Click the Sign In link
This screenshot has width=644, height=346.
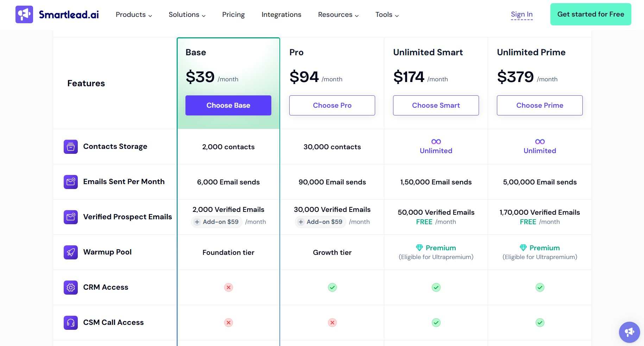click(x=522, y=14)
